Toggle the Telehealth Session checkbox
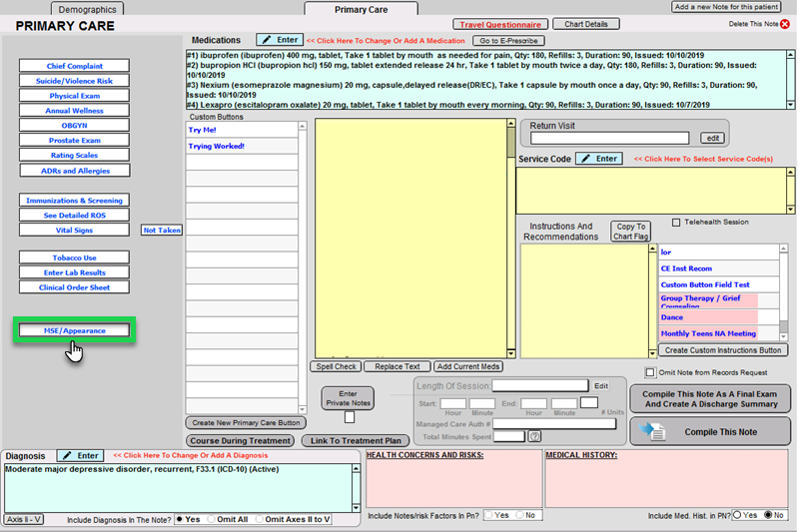 676,223
